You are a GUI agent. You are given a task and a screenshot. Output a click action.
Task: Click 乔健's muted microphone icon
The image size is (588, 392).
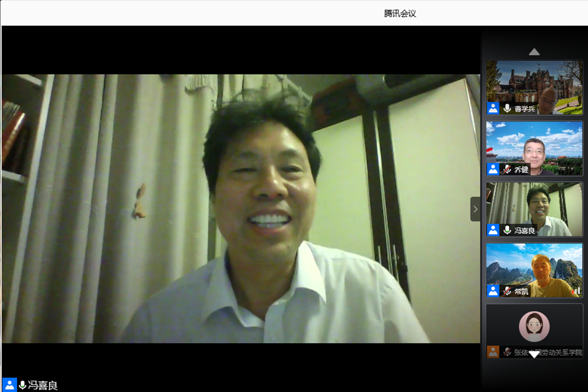(x=507, y=169)
